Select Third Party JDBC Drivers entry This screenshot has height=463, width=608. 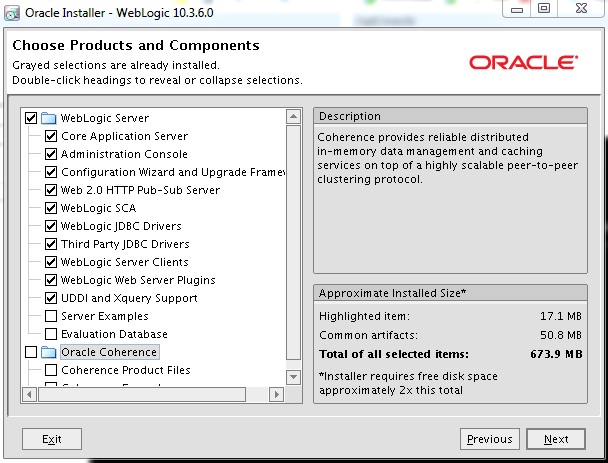[124, 244]
